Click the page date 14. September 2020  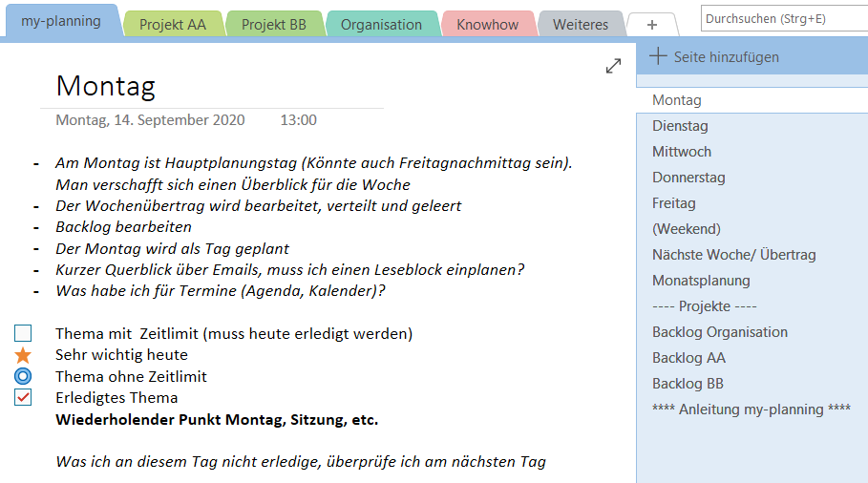click(x=150, y=120)
